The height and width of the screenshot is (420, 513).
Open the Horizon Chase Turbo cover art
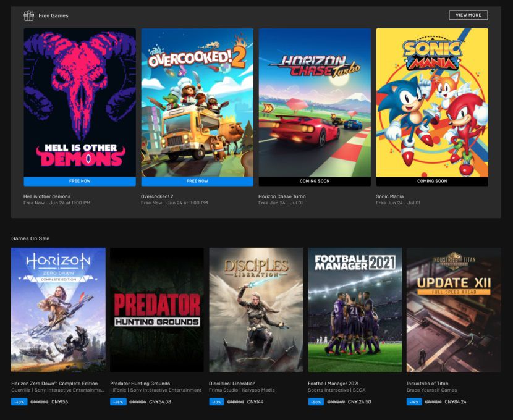tap(315, 103)
